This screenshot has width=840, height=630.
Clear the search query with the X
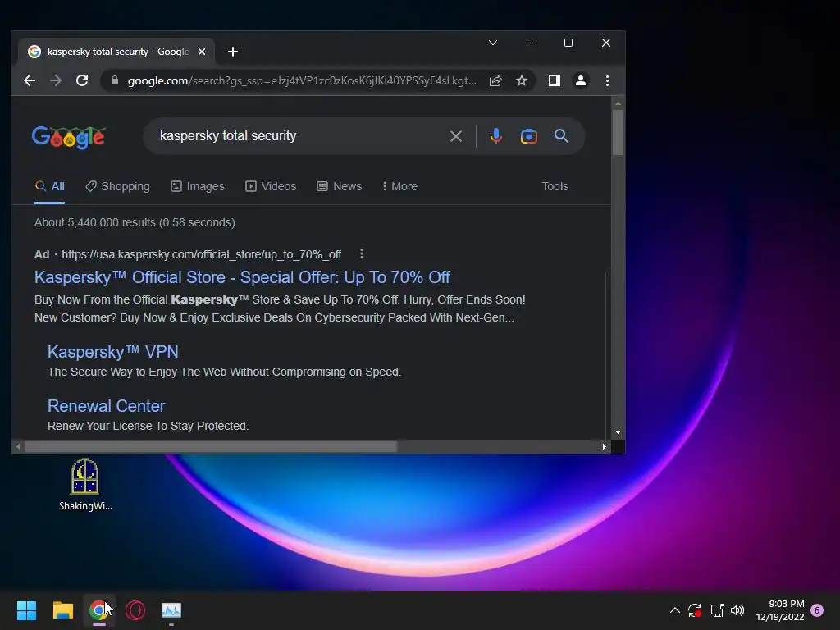click(456, 136)
